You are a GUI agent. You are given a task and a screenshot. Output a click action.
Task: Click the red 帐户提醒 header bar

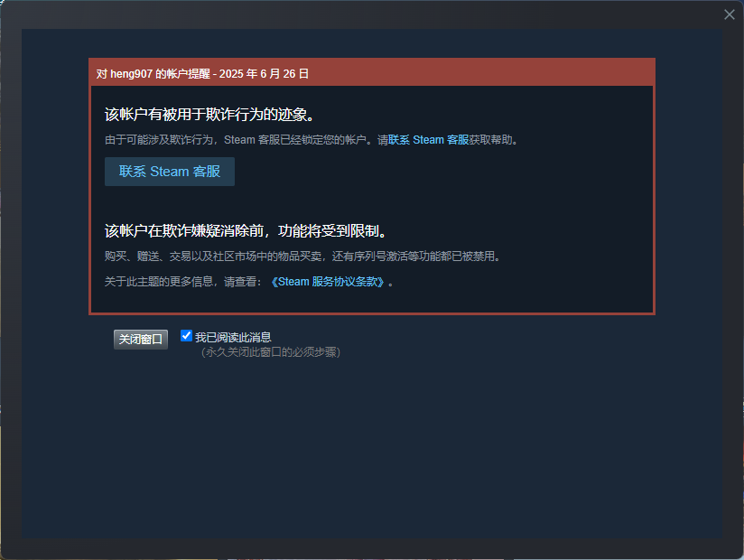tap(372, 73)
